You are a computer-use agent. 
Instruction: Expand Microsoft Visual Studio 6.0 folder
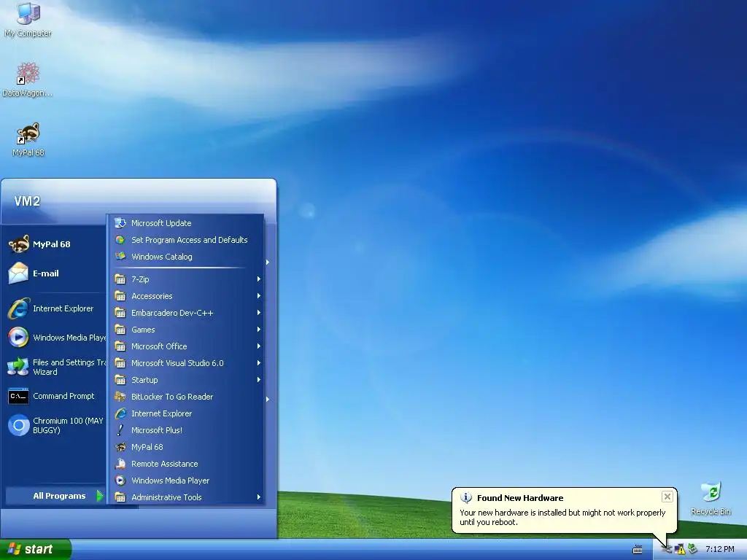coord(186,363)
